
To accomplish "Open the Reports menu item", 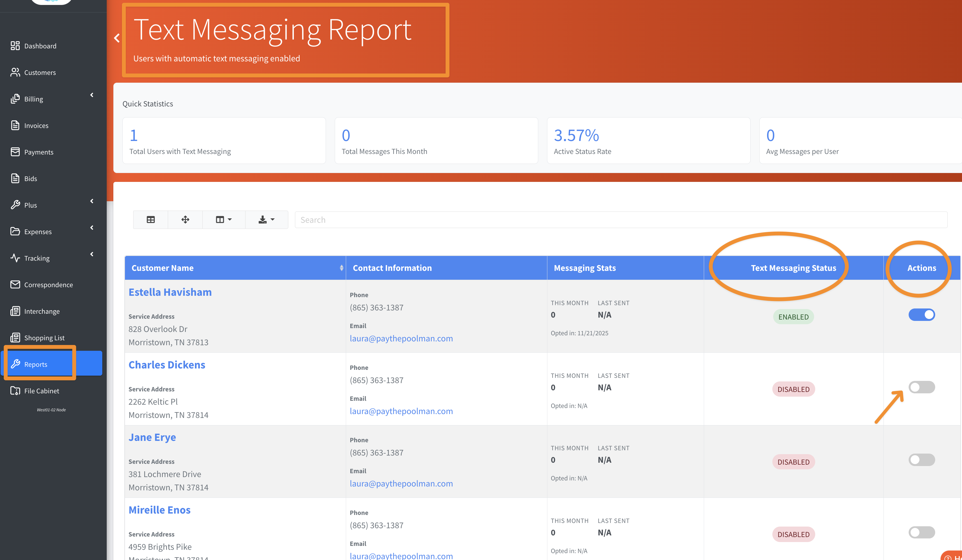I will 36,364.
